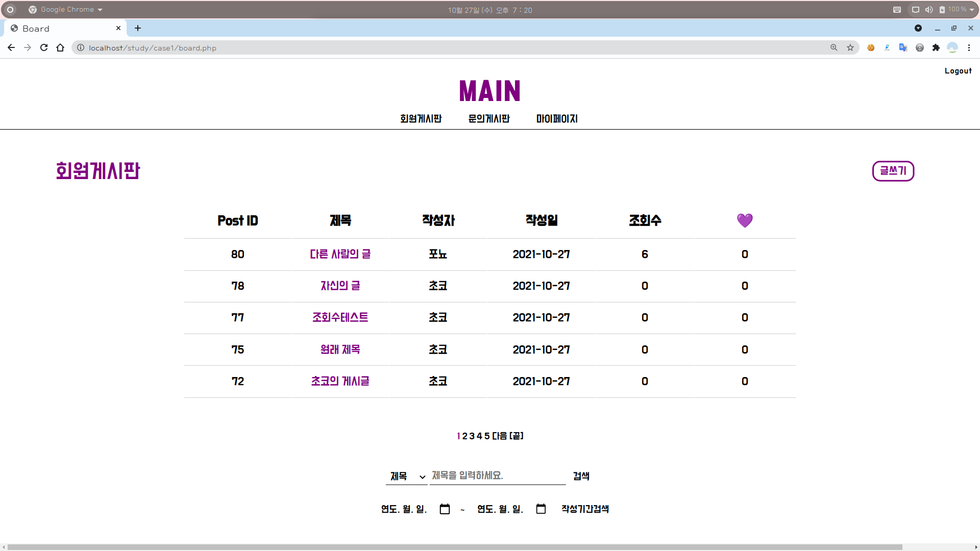Screen dimensions: 980x551
Task: Open the Chrome extensions puzzle icon
Action: click(x=936, y=47)
